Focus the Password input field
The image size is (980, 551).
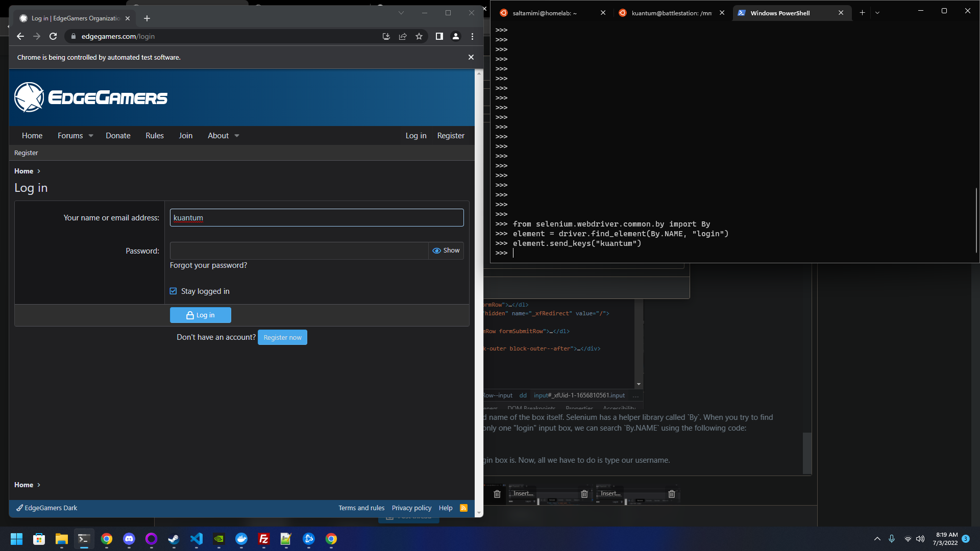pos(299,251)
